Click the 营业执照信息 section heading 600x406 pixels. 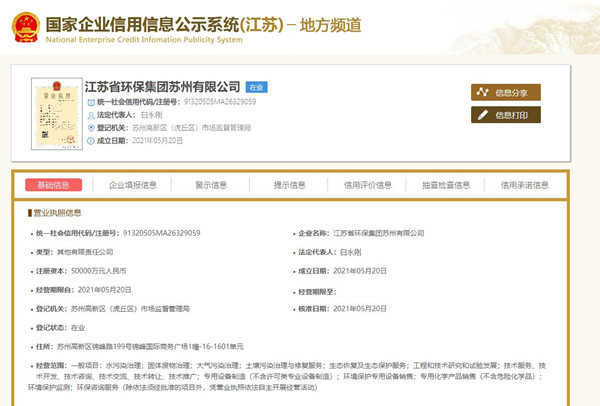(x=62, y=214)
